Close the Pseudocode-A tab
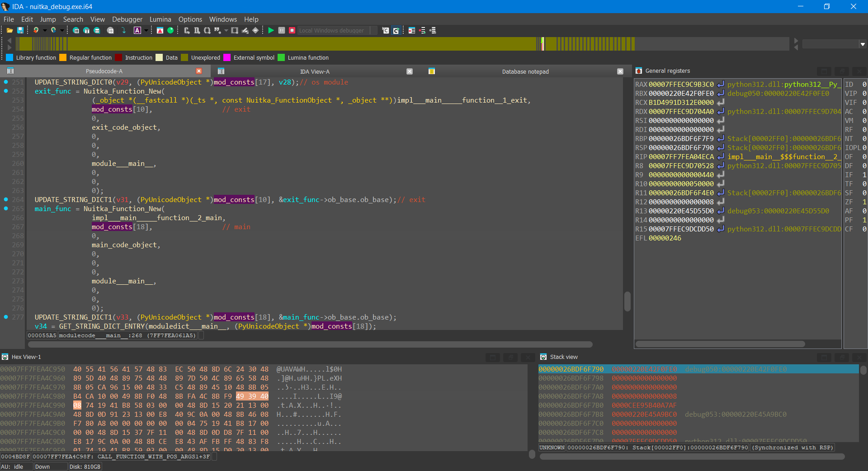 tap(199, 71)
